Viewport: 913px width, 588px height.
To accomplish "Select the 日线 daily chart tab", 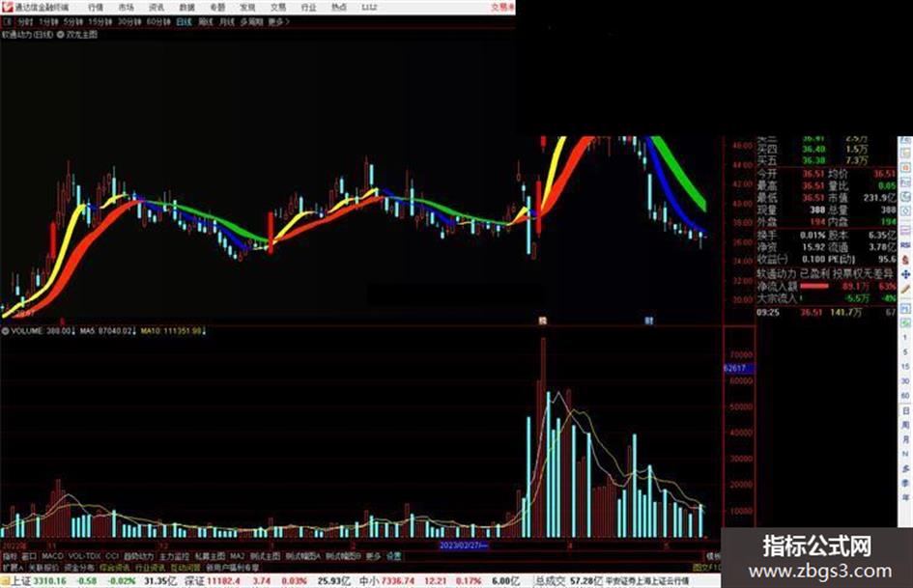I will 184,21.
